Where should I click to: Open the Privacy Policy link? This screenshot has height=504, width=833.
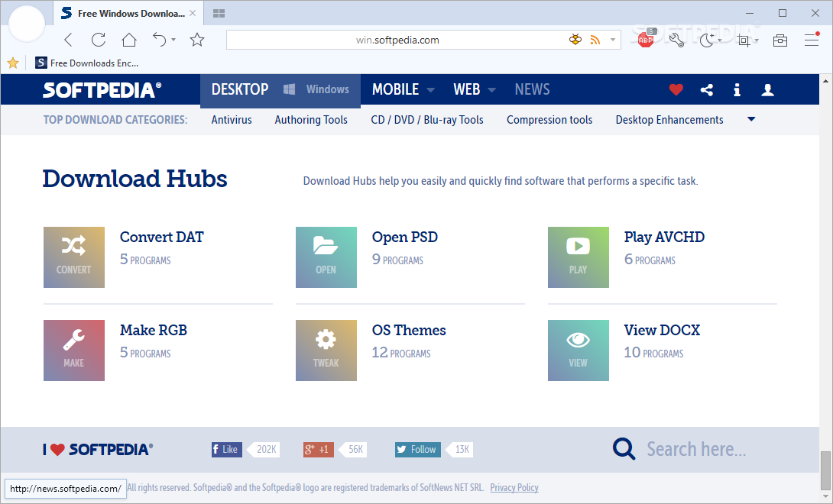click(x=514, y=487)
